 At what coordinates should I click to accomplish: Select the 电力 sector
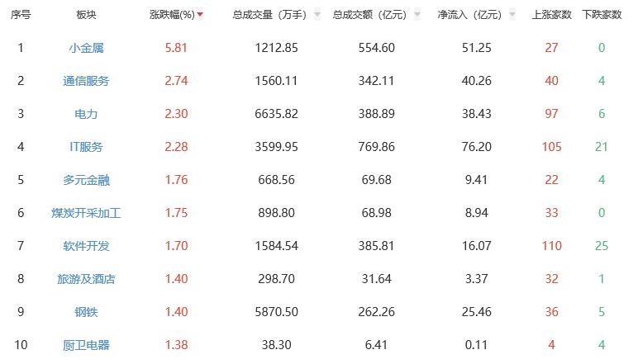pyautogui.click(x=86, y=114)
